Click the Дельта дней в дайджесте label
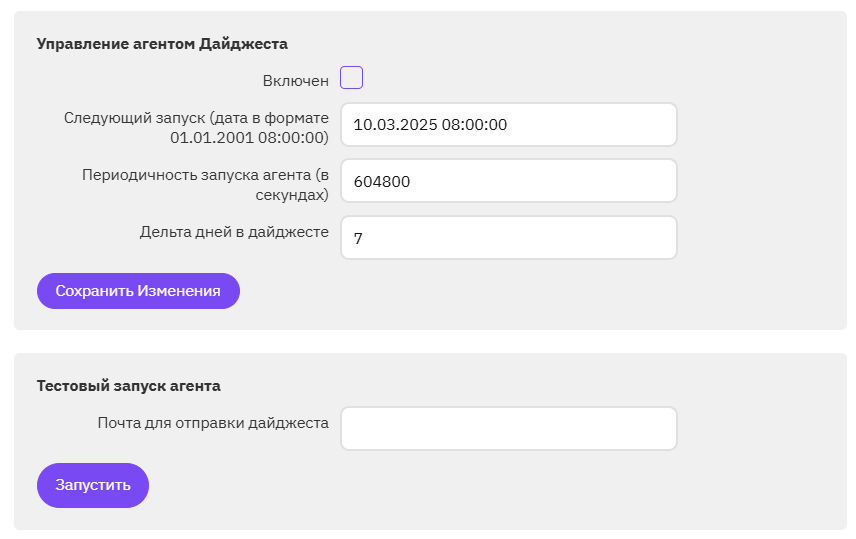 tap(234, 232)
